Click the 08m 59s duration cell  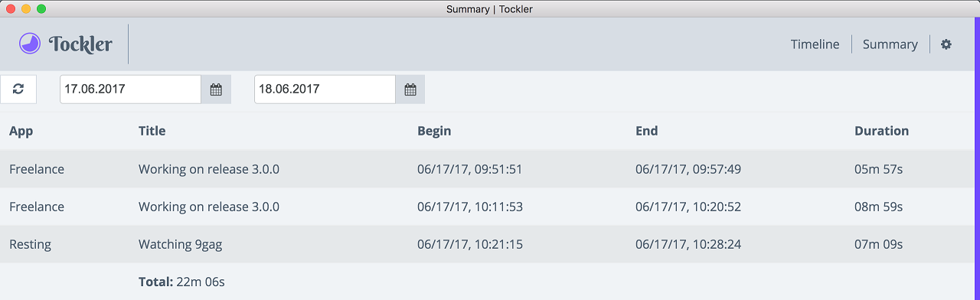(878, 207)
